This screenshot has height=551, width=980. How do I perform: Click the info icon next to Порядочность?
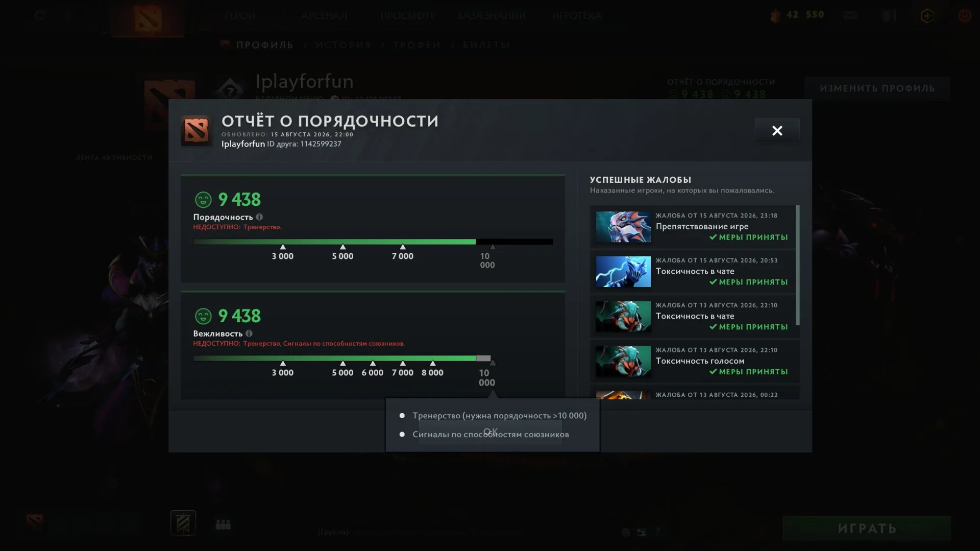point(259,217)
